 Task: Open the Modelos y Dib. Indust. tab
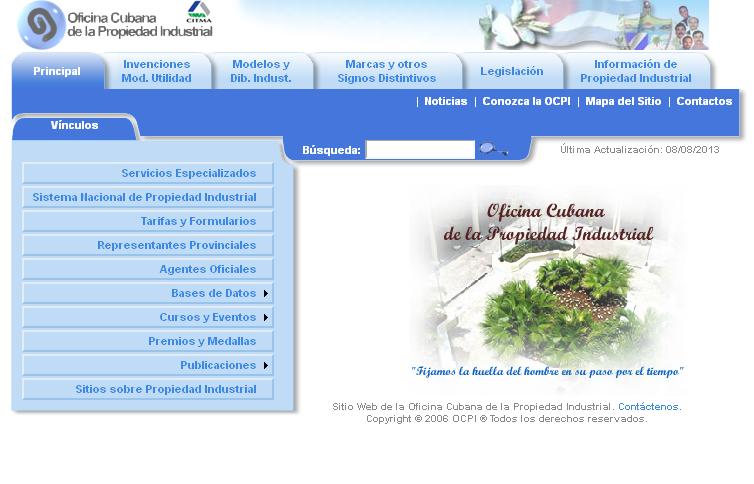(261, 71)
